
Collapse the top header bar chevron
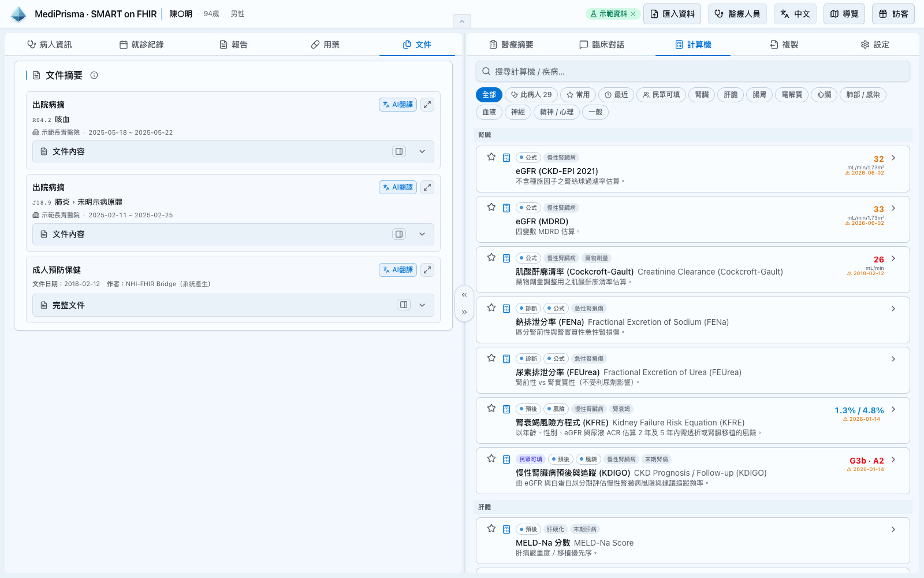coord(462,21)
